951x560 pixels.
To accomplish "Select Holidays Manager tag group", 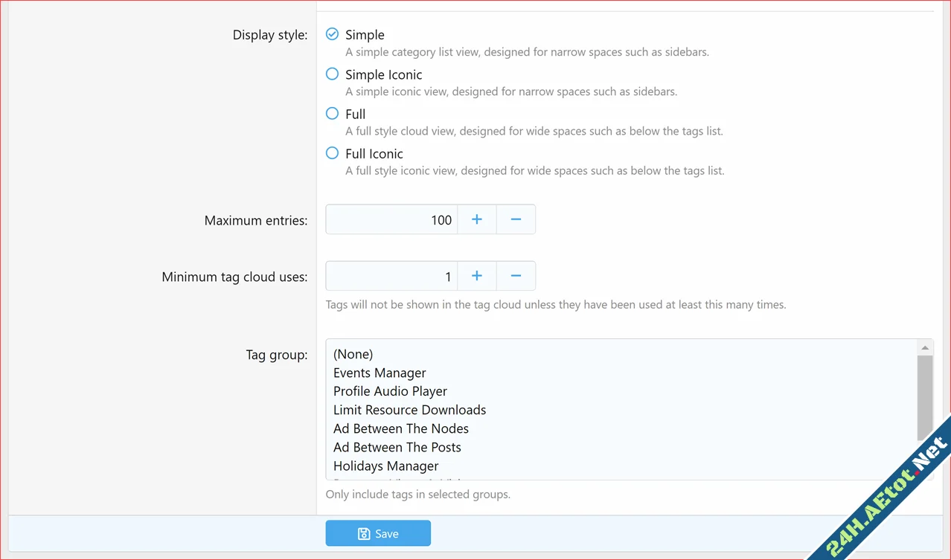I will tap(385, 466).
